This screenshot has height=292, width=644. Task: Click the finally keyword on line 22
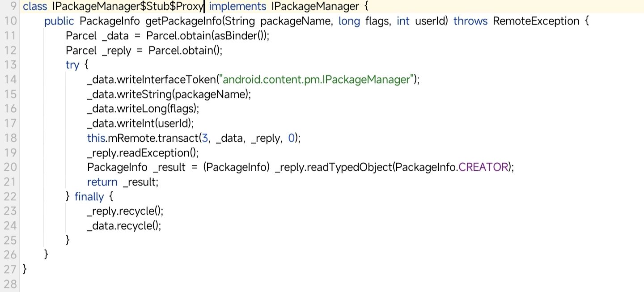tap(89, 196)
